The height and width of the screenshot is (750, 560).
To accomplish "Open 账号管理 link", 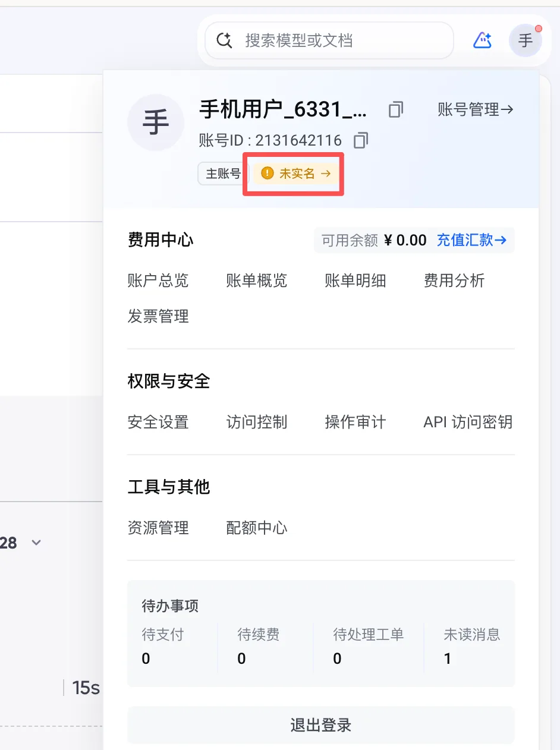I will 476,109.
